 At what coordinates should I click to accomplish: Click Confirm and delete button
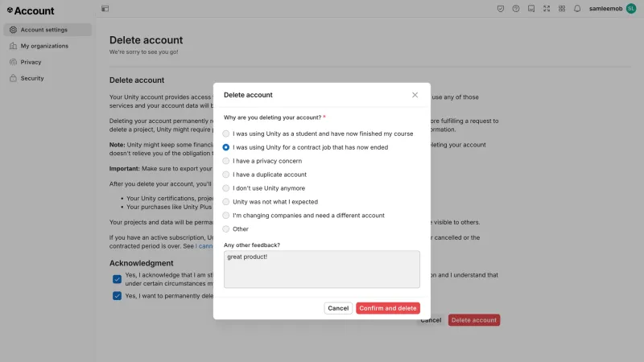pyautogui.click(x=388, y=308)
